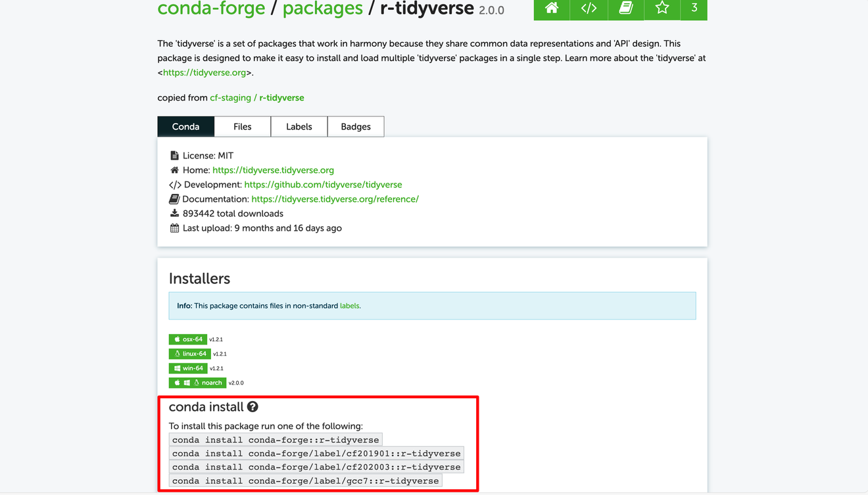Click the 893442 total downloads text
The image size is (868, 495).
233,213
